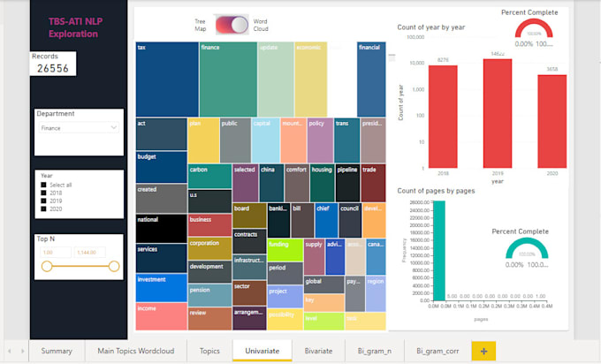Go to the previous page tabs arrow
601x364 pixels.
[x=10, y=351]
